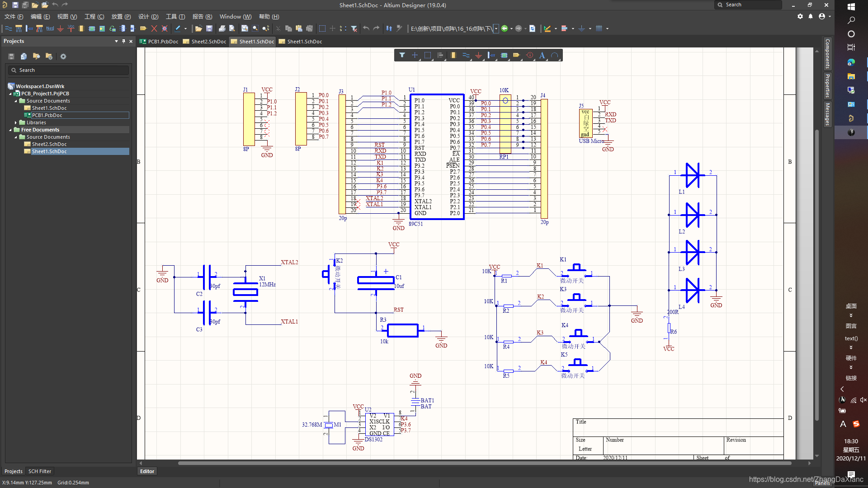Screen dimensions: 868x488
Task: Open the Messages side panel tab
Action: [x=827, y=114]
